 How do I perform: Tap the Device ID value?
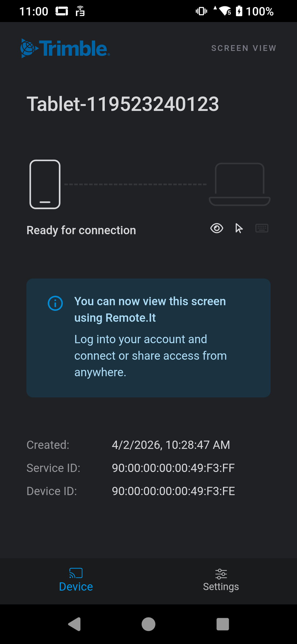(173, 491)
